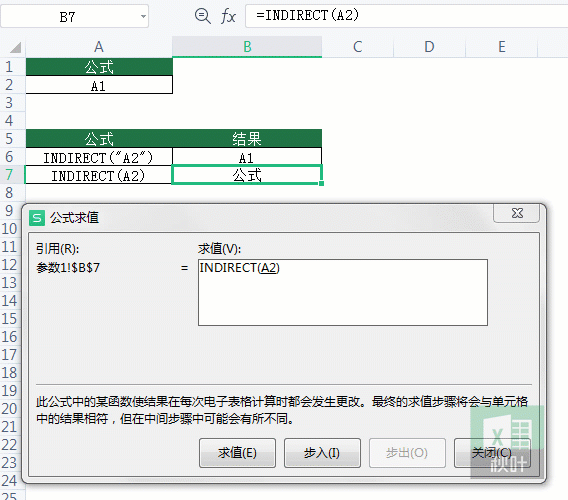The image size is (568, 500).
Task: Click cell A7 with INDIRECT(A2)
Action: [x=99, y=175]
